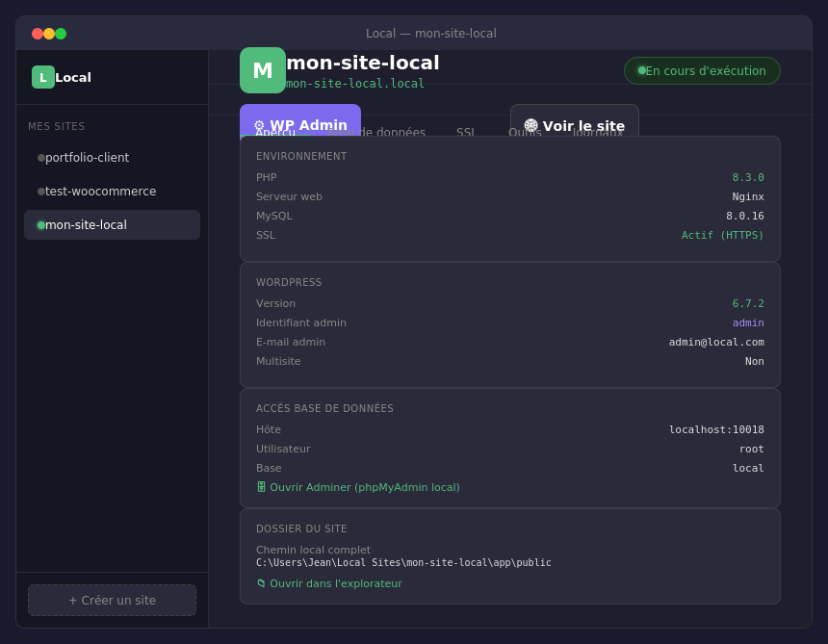Click the grey status dot of portfolio-client

click(41, 157)
